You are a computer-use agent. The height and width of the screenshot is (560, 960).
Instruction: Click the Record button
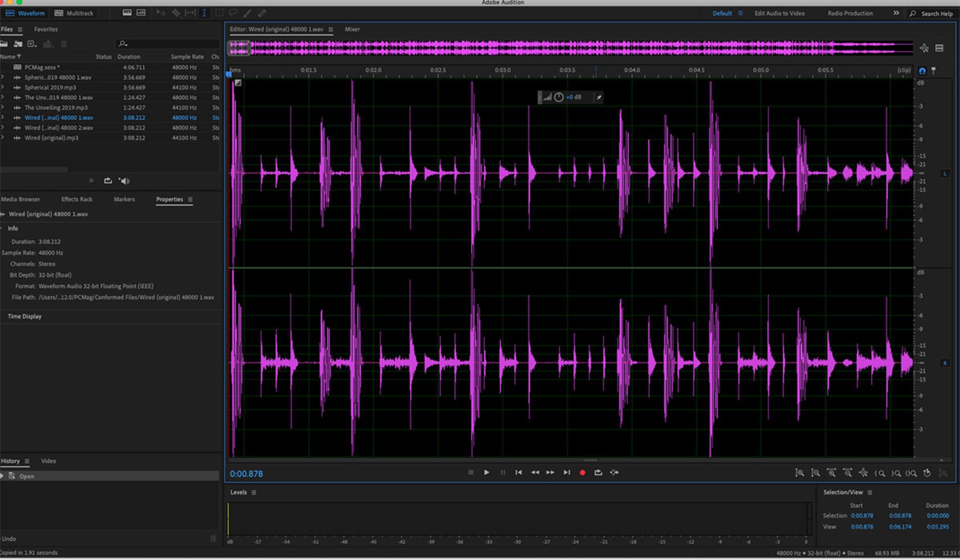pos(582,472)
